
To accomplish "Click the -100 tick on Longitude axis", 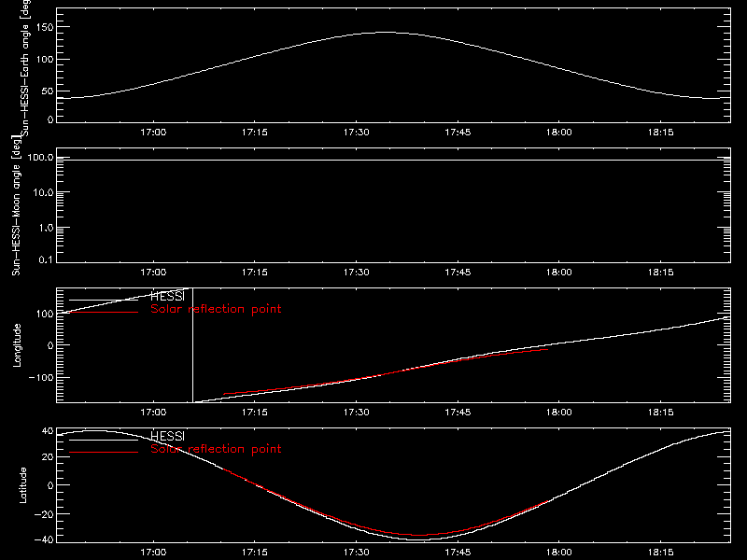I will tap(41, 378).
